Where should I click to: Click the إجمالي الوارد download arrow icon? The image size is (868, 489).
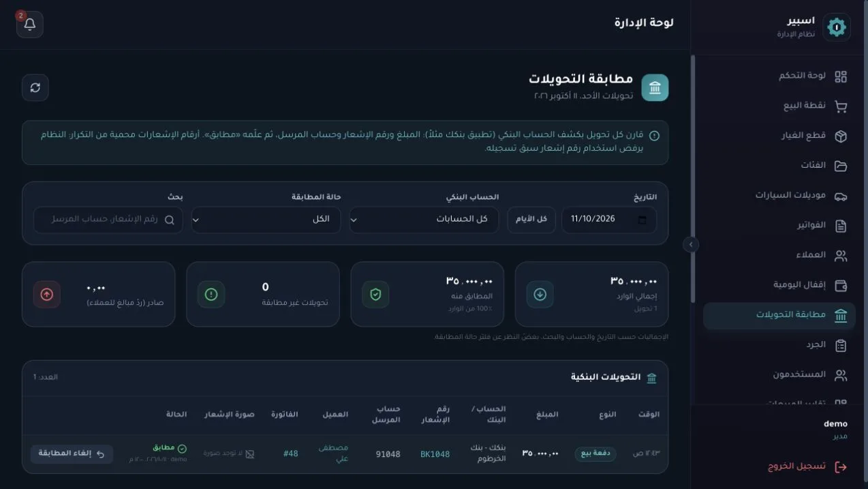540,295
